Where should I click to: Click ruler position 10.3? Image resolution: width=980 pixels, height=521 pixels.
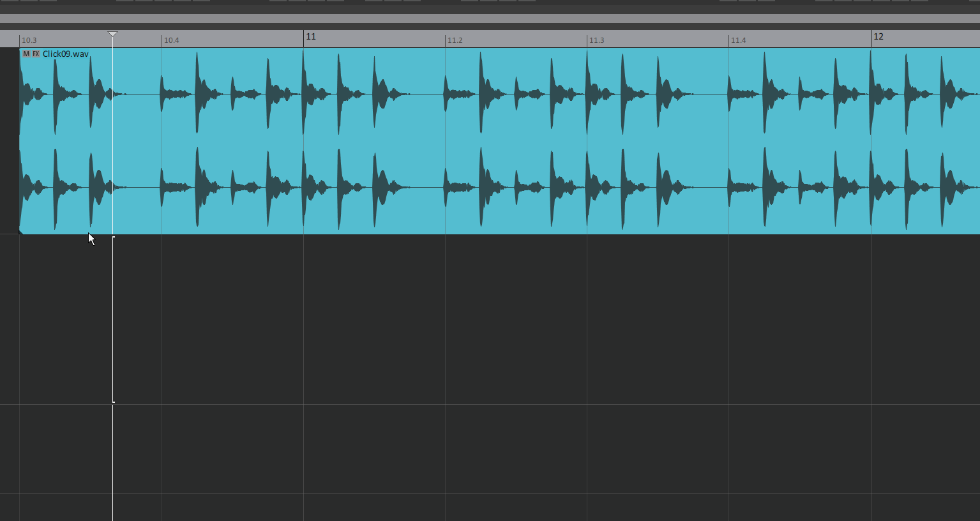click(29, 40)
